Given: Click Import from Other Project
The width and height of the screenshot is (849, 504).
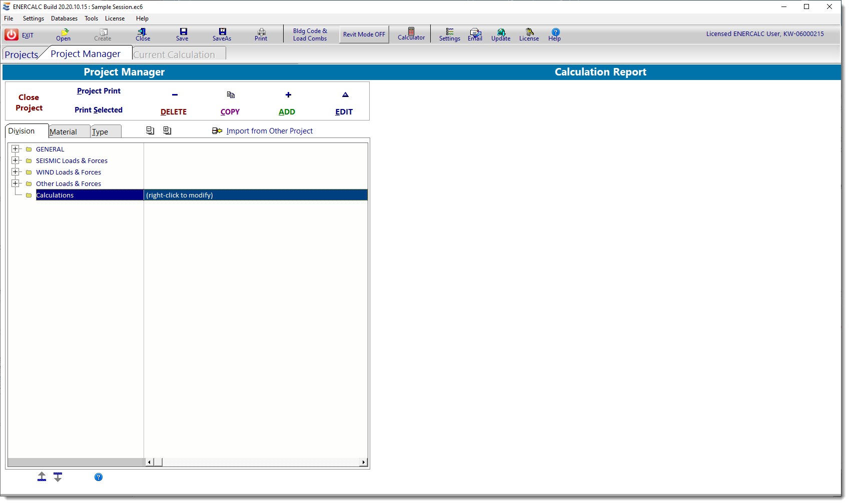Looking at the screenshot, I should 270,130.
